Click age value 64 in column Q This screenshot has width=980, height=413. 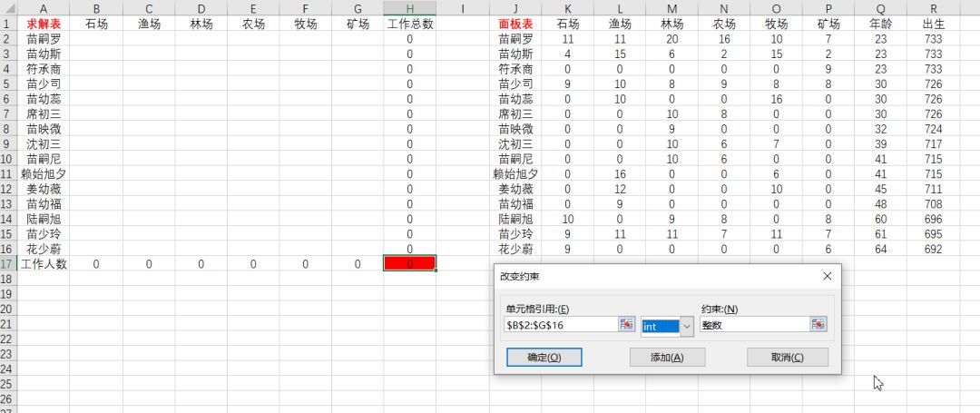[880, 249]
